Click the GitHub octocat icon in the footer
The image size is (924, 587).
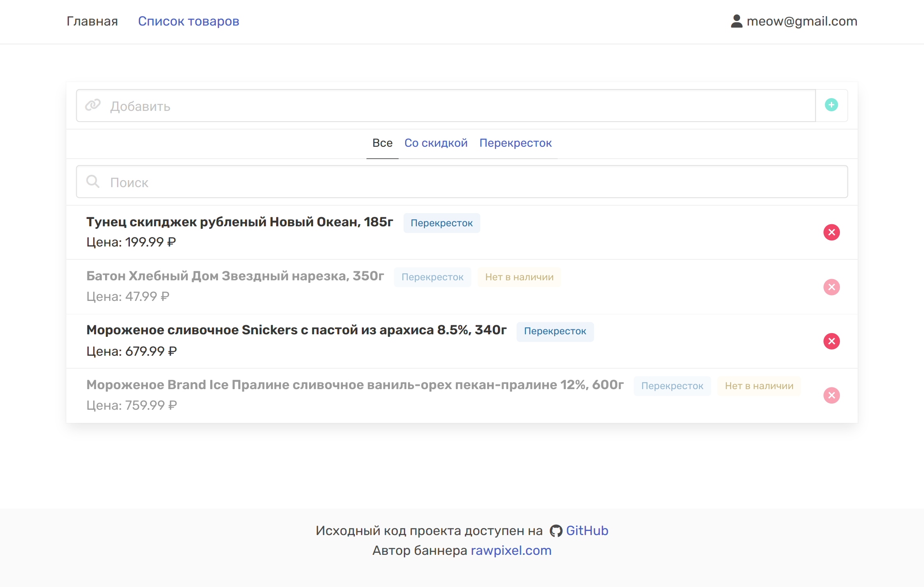click(x=556, y=531)
